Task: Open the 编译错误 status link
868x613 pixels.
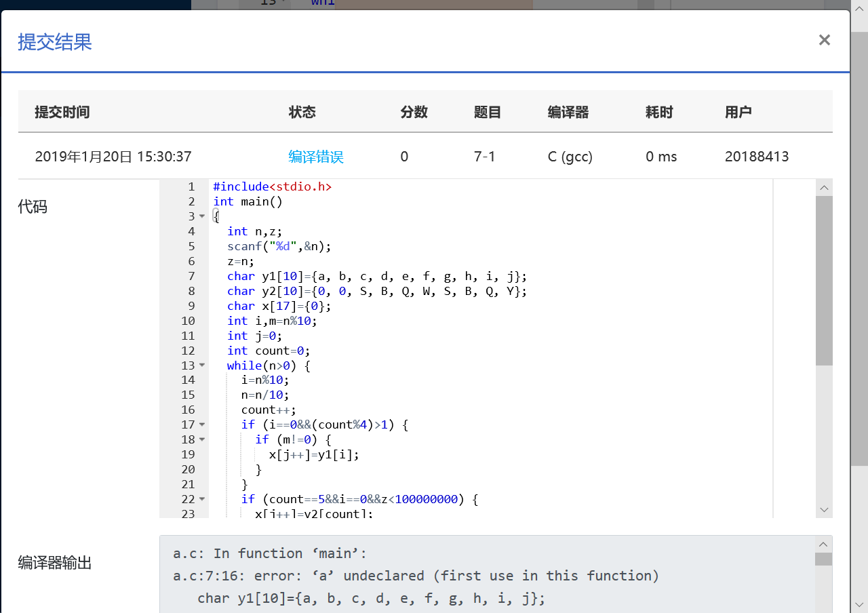Action: pyautogui.click(x=316, y=157)
